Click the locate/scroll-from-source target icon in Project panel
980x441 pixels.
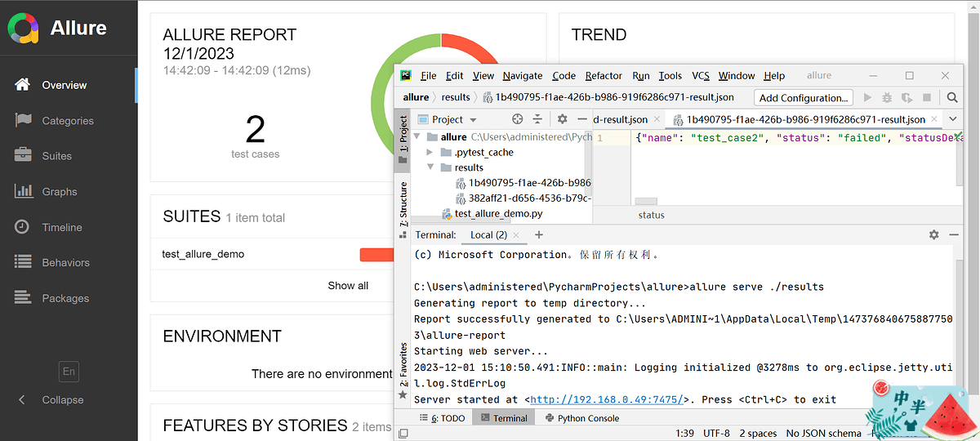517,119
